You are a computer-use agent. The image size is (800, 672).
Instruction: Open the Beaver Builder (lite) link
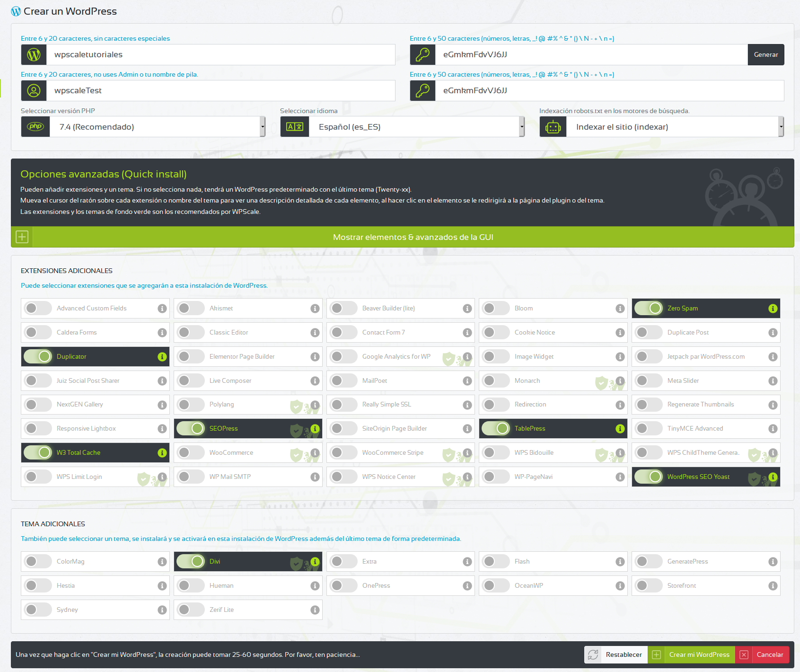[388, 309]
